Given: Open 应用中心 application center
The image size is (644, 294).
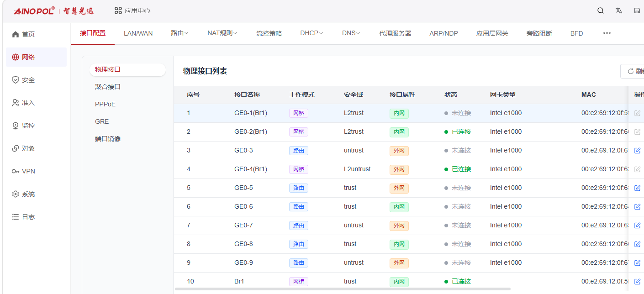Looking at the screenshot, I should coord(132,10).
